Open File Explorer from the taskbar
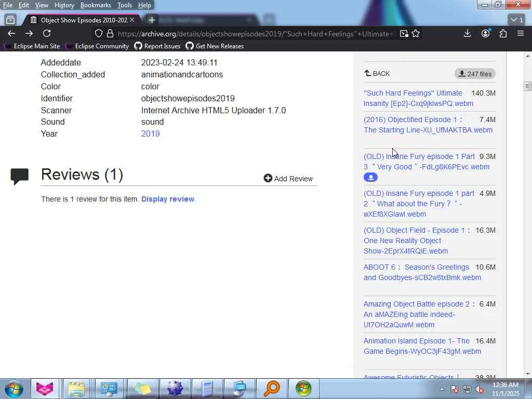The width and height of the screenshot is (532, 399). point(76,389)
